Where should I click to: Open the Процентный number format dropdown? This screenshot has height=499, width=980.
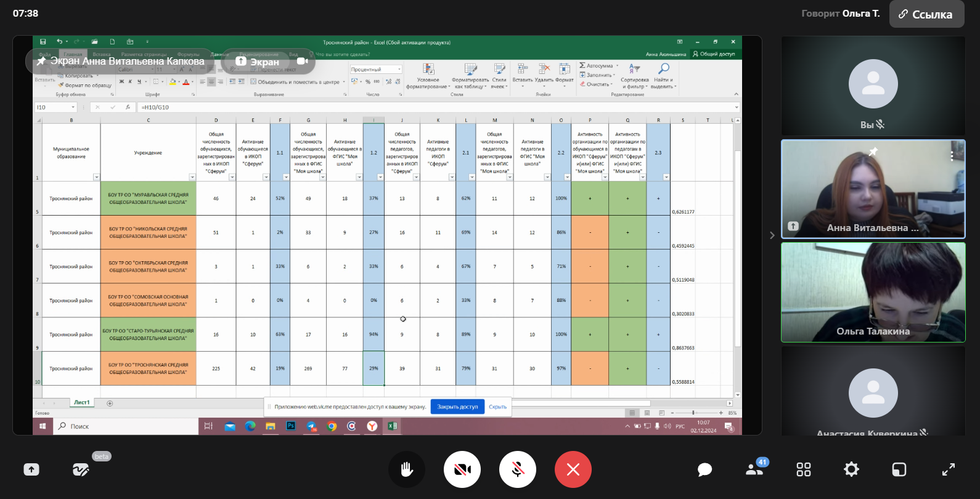click(x=399, y=70)
